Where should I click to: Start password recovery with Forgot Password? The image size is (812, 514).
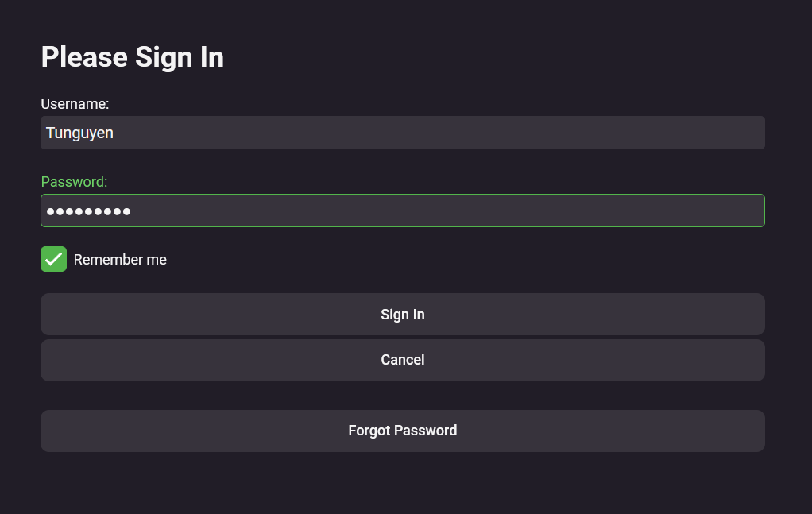tap(402, 431)
